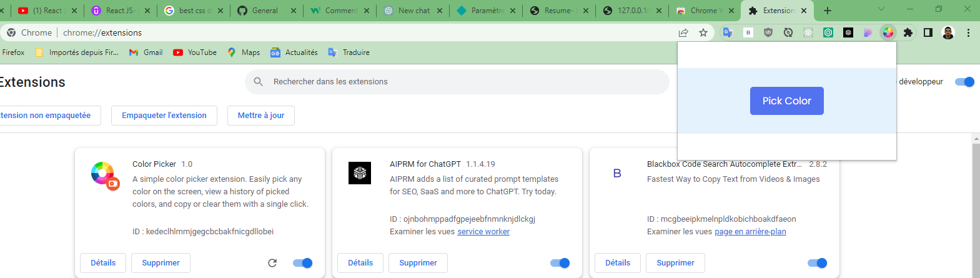The image size is (980, 278).
Task: Click the Rechercher dans les extensions field
Action: pos(457,82)
